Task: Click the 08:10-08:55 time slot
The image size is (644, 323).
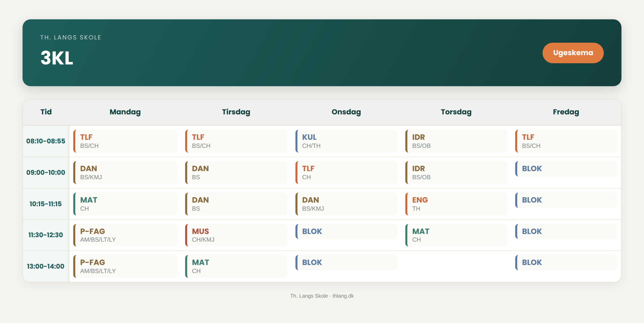Action: click(x=46, y=141)
